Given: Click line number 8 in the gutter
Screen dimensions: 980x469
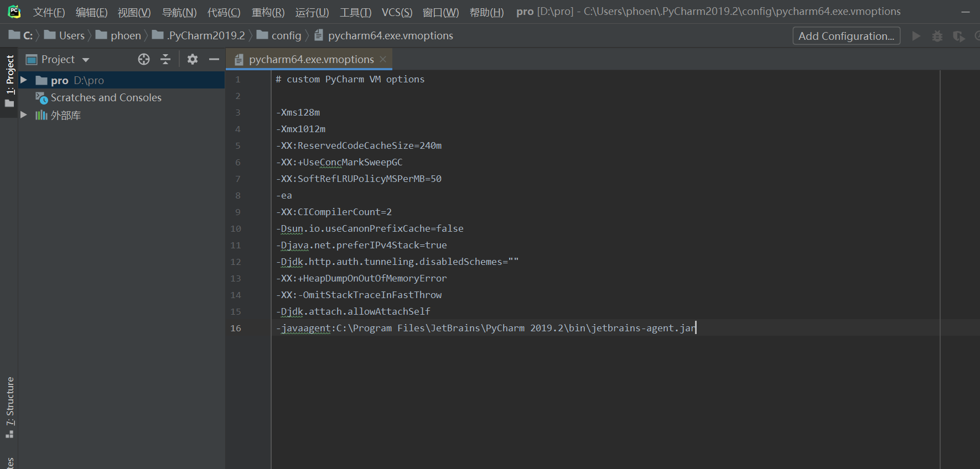Looking at the screenshot, I should click(x=238, y=195).
